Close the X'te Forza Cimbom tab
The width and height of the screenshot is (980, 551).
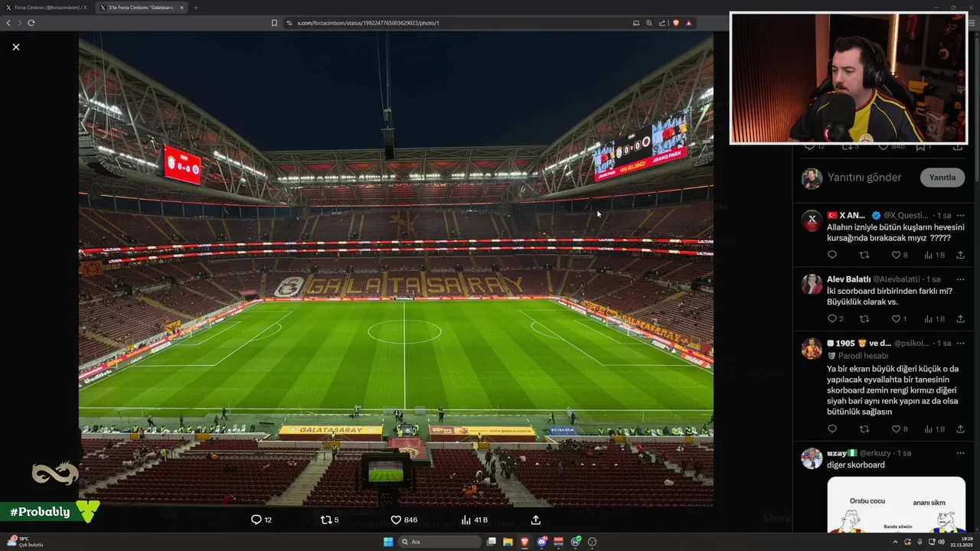[182, 8]
